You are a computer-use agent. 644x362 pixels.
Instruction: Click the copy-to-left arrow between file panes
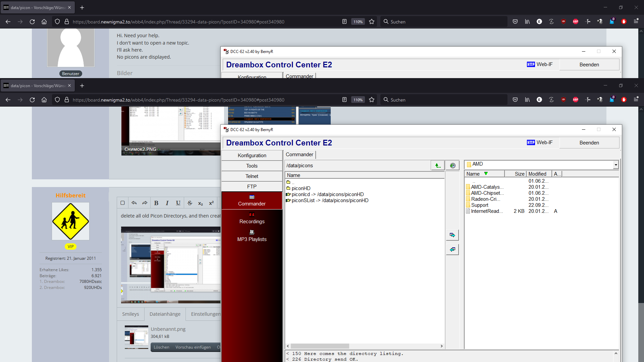(x=452, y=249)
